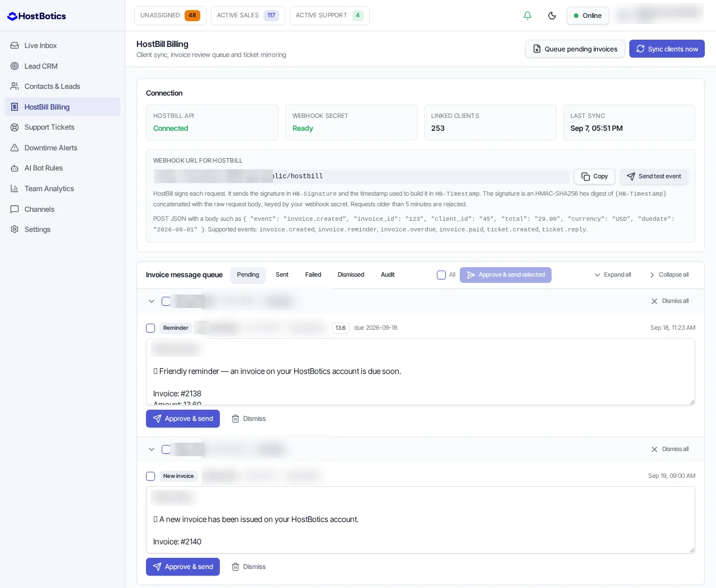Screen dimensions: 716x588
Task: Click the HostBill API Connected status
Action: click(x=171, y=129)
